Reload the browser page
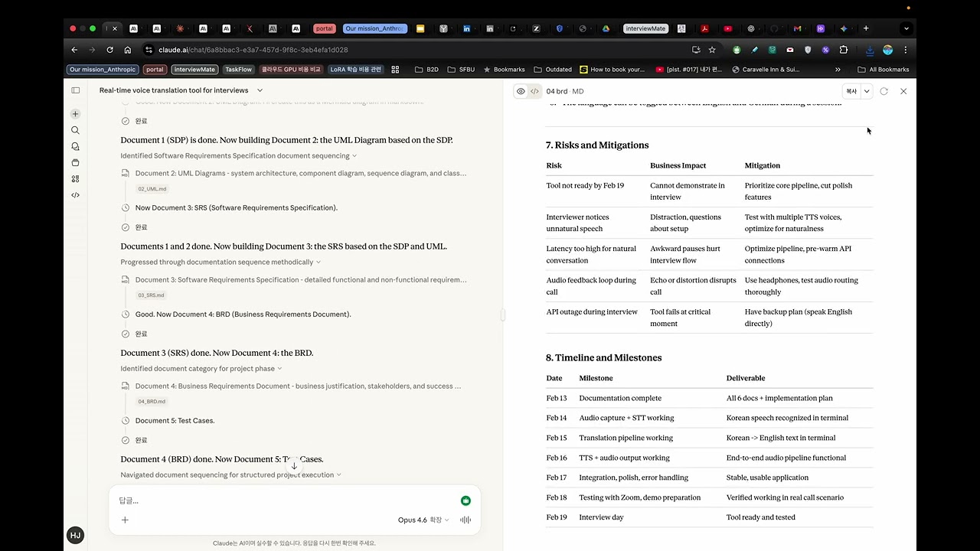 [x=109, y=50]
